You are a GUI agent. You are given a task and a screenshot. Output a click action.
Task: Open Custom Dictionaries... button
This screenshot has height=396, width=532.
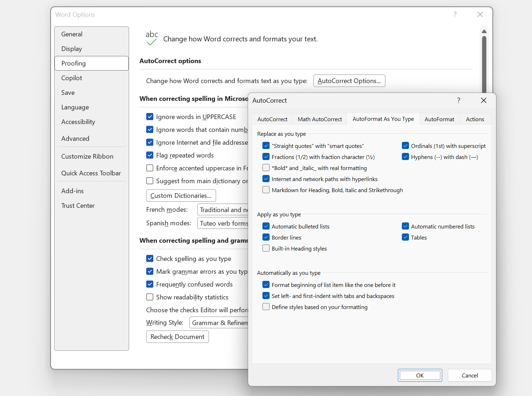[x=181, y=196]
